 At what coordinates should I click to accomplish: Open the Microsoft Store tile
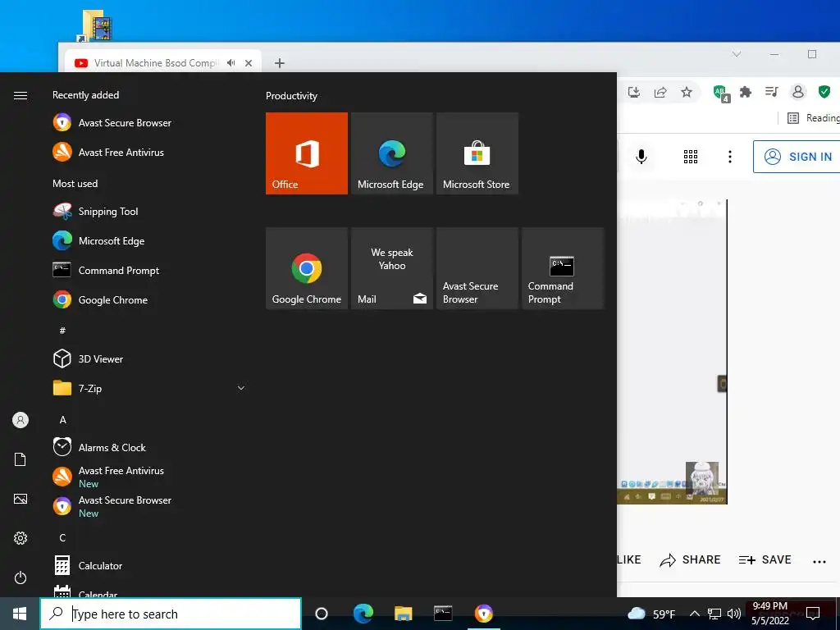coord(477,153)
